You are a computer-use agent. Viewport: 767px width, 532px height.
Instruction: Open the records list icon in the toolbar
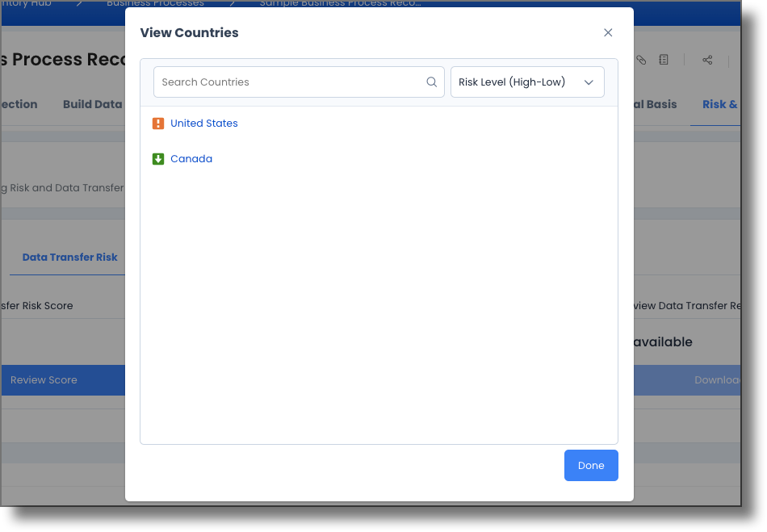[664, 59]
